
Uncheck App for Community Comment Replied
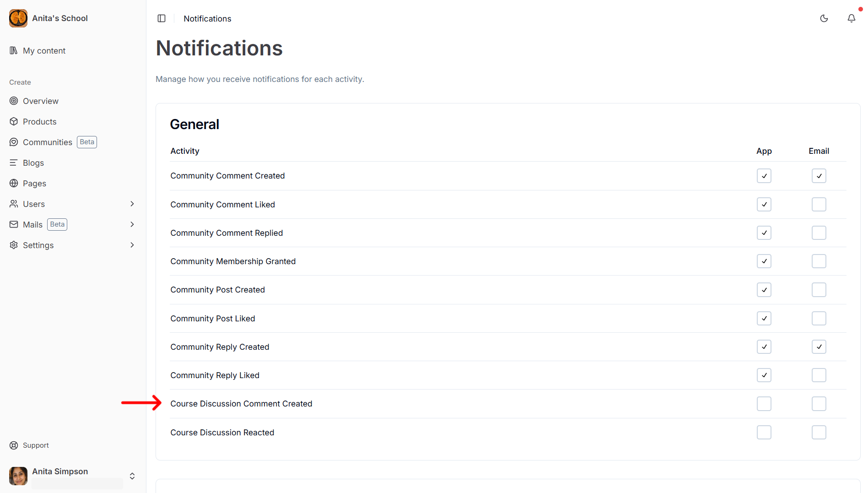(x=764, y=233)
